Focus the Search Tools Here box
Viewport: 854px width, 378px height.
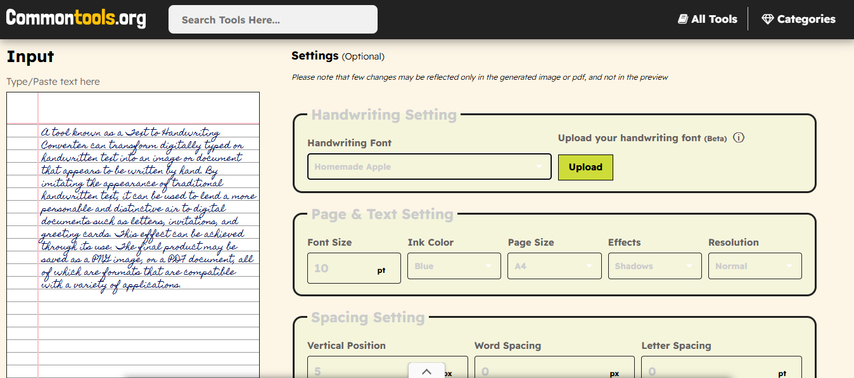273,20
